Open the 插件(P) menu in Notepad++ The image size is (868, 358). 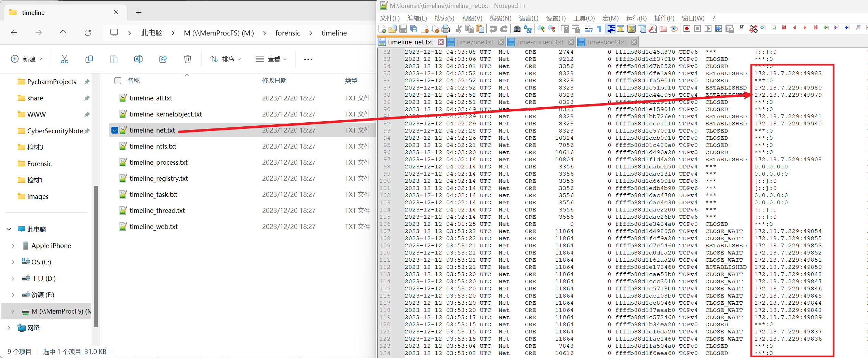(664, 18)
